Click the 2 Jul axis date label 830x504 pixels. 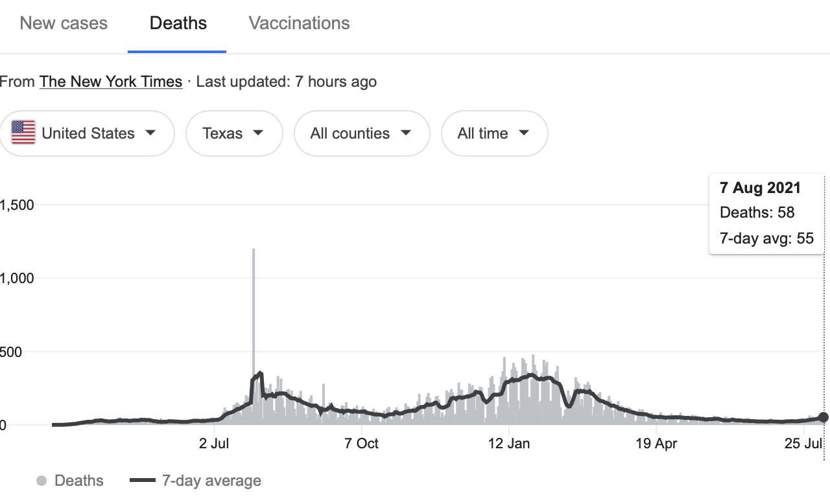215,444
